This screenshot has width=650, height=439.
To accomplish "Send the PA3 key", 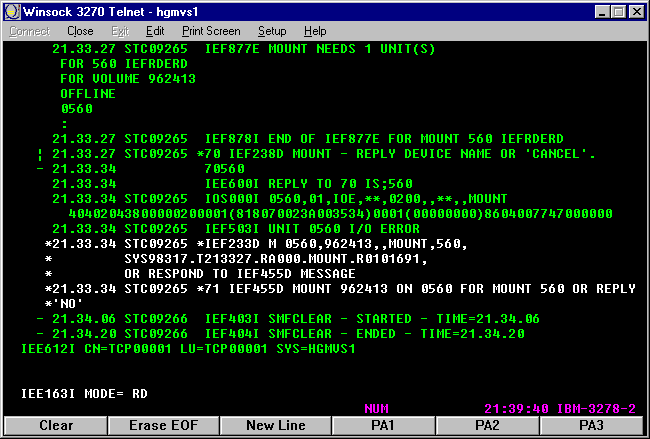I will point(595,426).
